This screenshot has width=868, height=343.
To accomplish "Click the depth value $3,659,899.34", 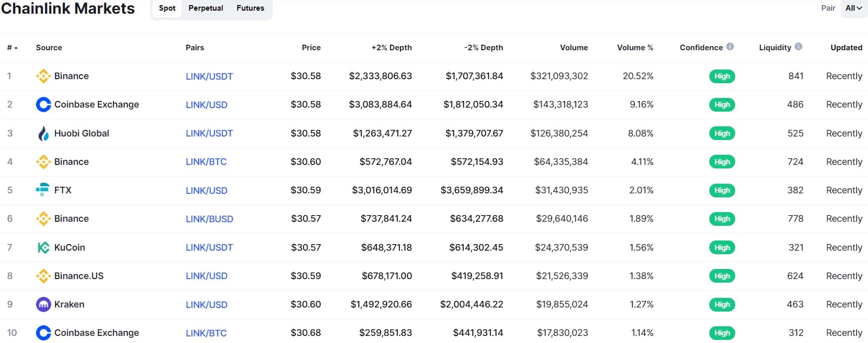I will coord(472,190).
